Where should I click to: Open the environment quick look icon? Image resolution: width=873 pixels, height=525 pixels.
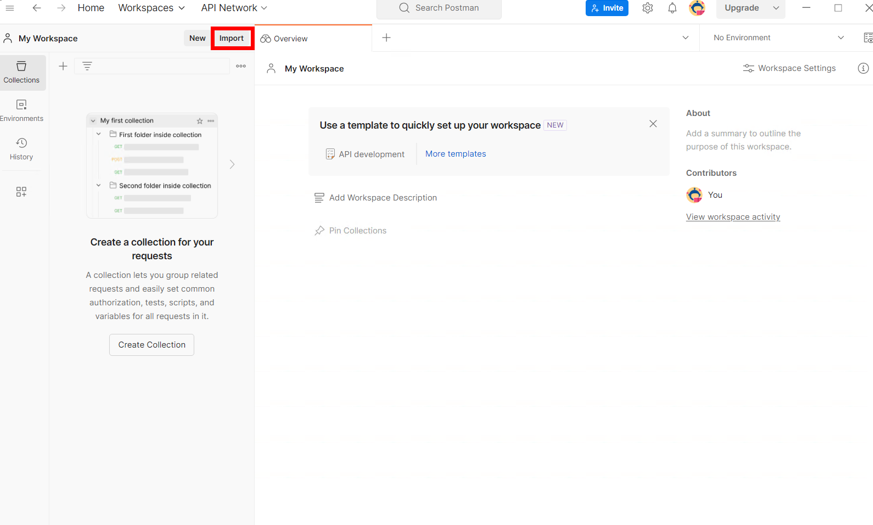pos(867,38)
